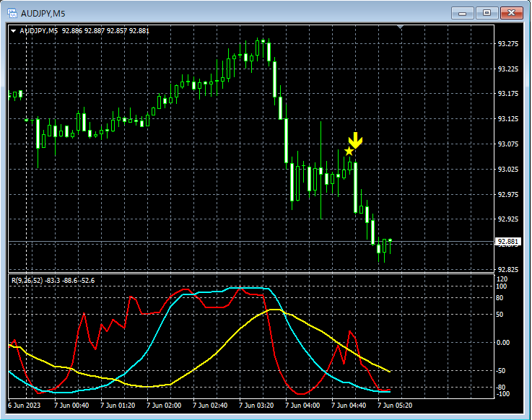Close the AUDJPY,M5 chart window
This screenshot has width=532, height=420.
[x=512, y=13]
